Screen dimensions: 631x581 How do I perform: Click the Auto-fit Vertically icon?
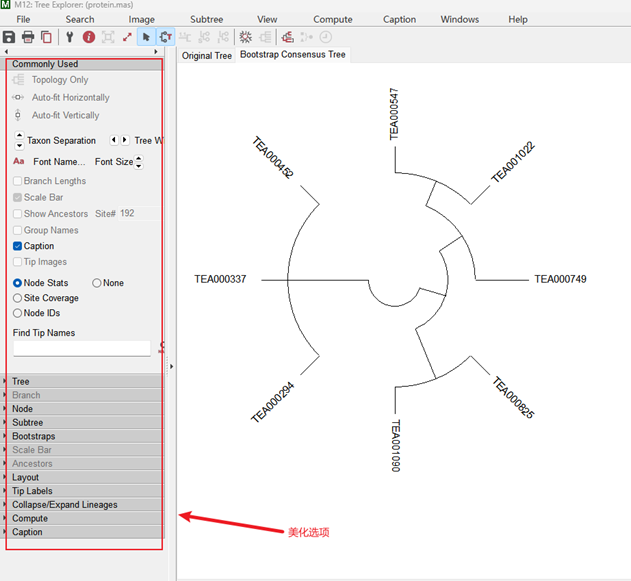pyautogui.click(x=18, y=115)
